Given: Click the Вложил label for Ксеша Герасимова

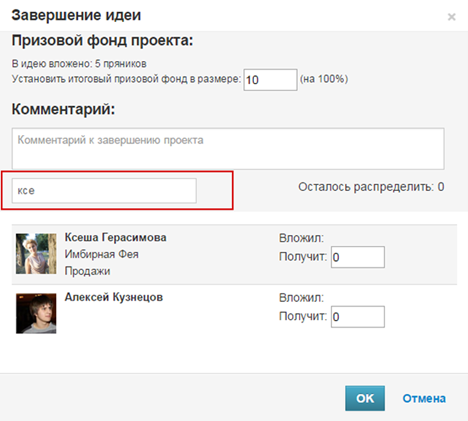Looking at the screenshot, I should point(301,238).
